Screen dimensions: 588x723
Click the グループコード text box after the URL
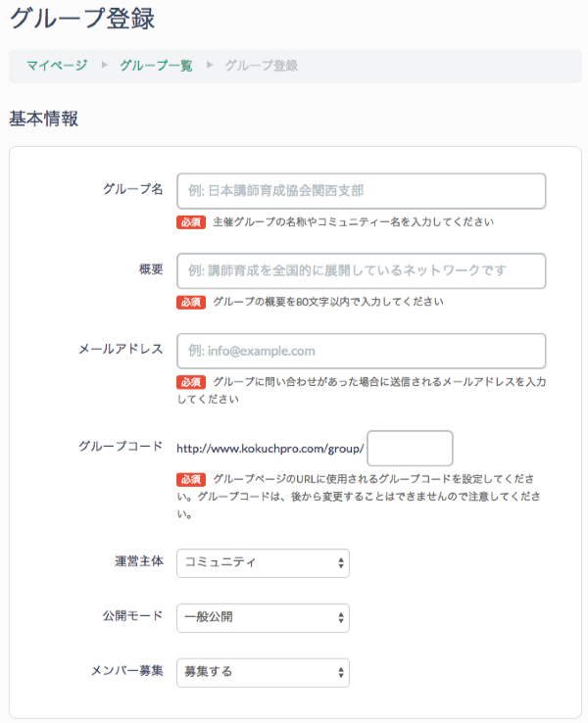click(x=409, y=449)
